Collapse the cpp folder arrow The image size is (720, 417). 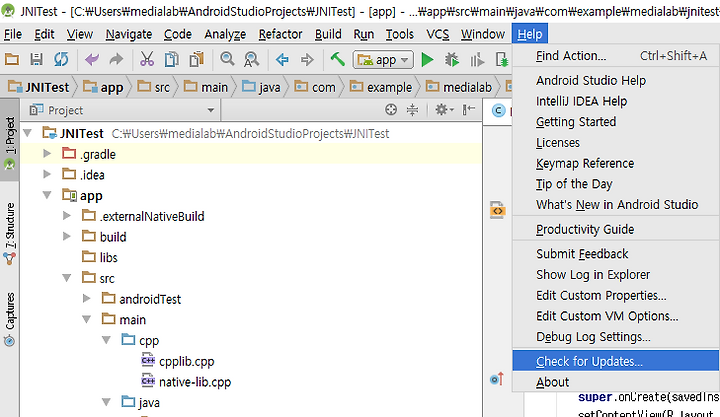tap(106, 340)
